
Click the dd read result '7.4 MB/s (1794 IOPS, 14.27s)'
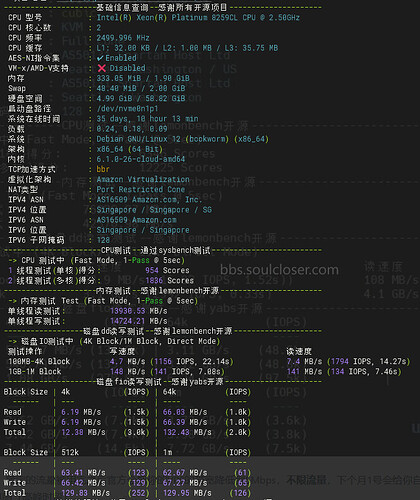point(348,361)
